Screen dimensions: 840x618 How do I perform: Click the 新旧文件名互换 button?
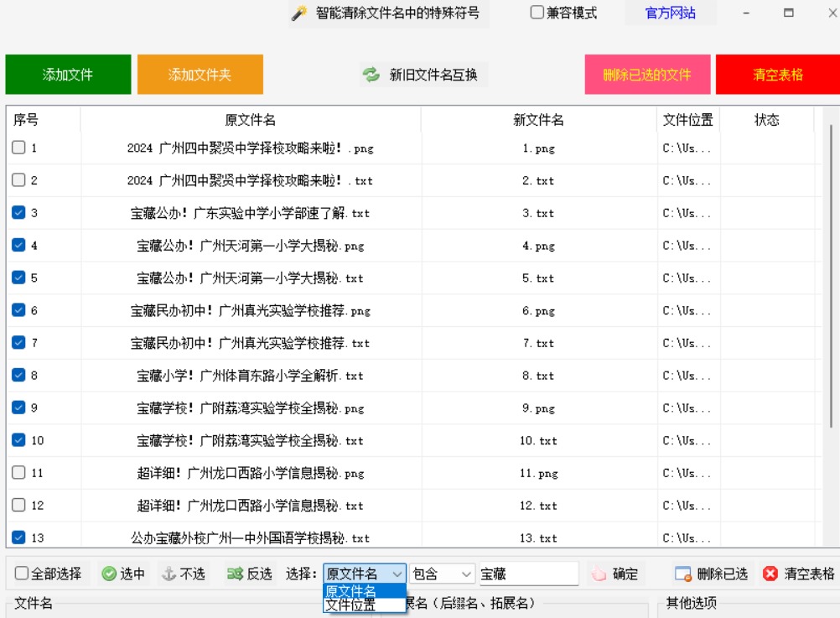pyautogui.click(x=423, y=75)
